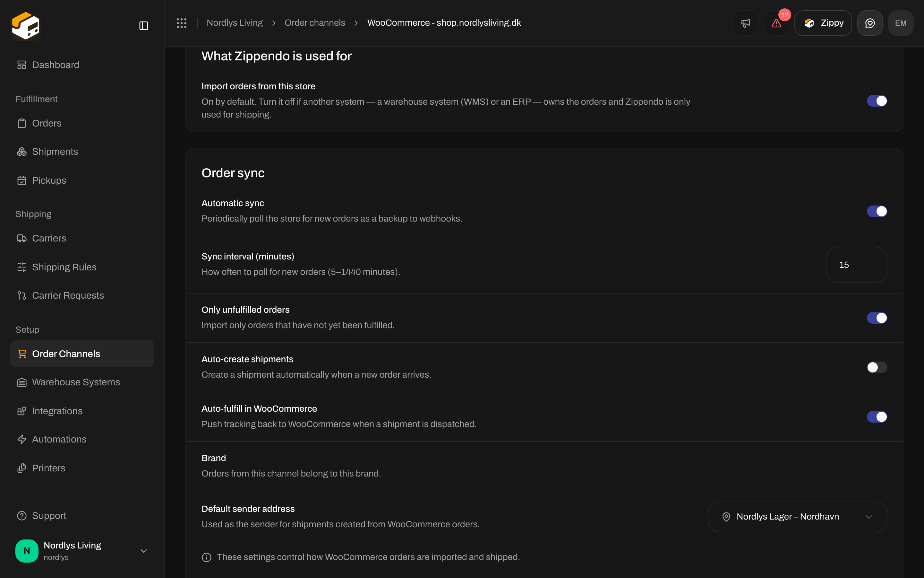
Task: Toggle Only unfulfilled orders
Action: [x=877, y=318]
